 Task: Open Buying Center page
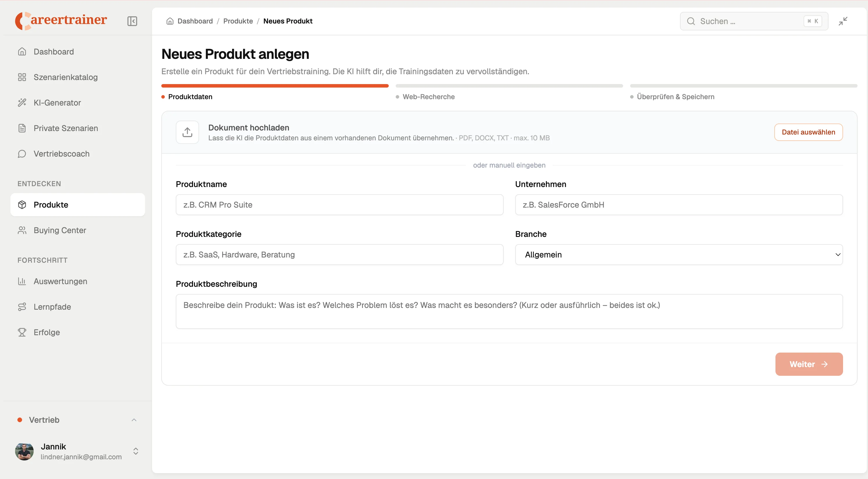77,231
